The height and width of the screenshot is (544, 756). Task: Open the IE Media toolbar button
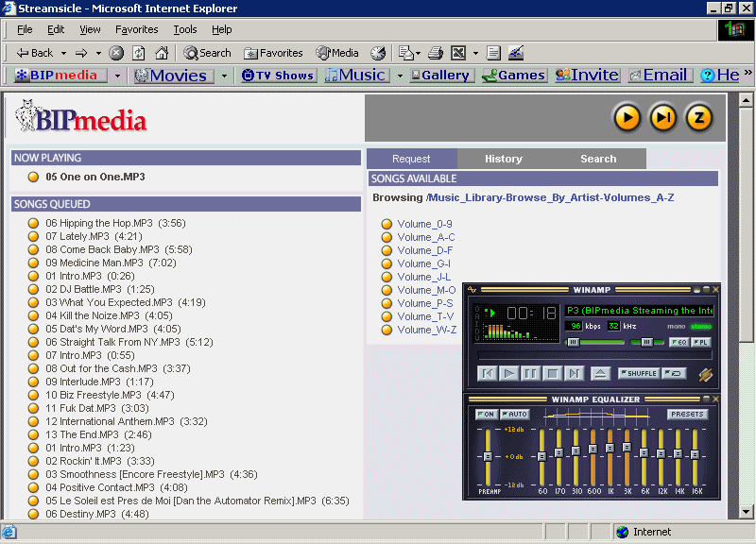pos(337,53)
